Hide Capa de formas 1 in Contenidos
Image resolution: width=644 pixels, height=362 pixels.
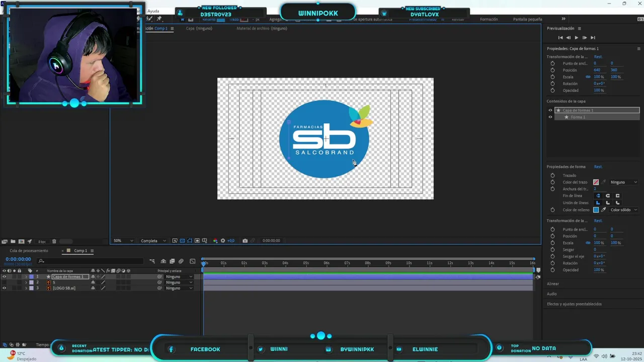tap(550, 110)
